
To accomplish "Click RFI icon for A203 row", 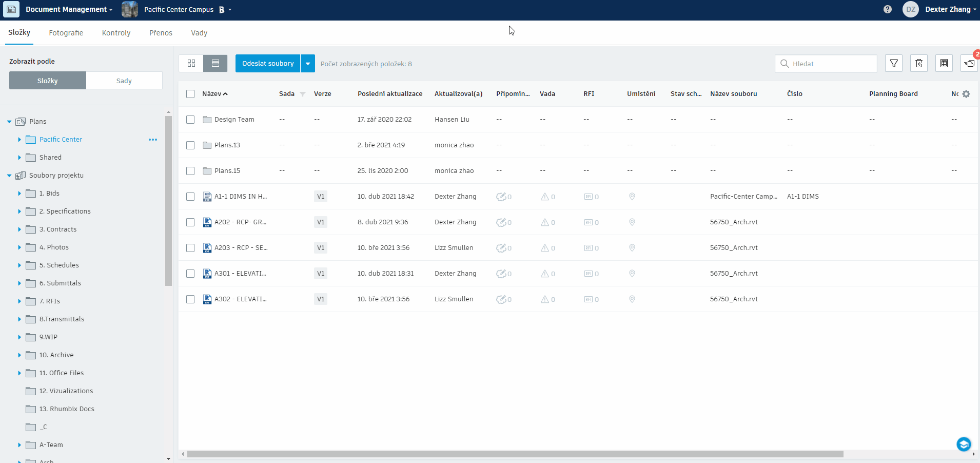I will pyautogui.click(x=589, y=248).
